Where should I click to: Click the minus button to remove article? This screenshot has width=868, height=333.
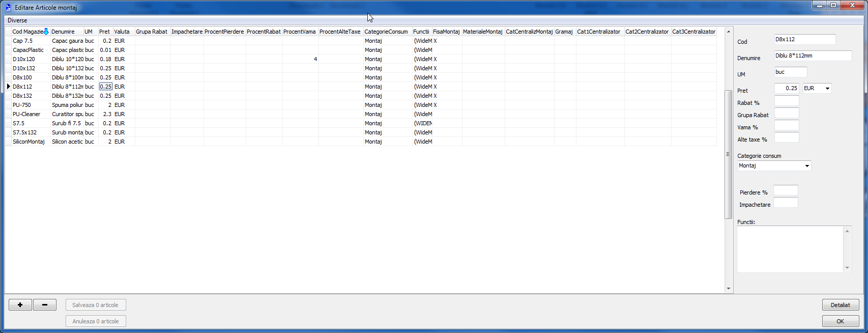point(45,305)
